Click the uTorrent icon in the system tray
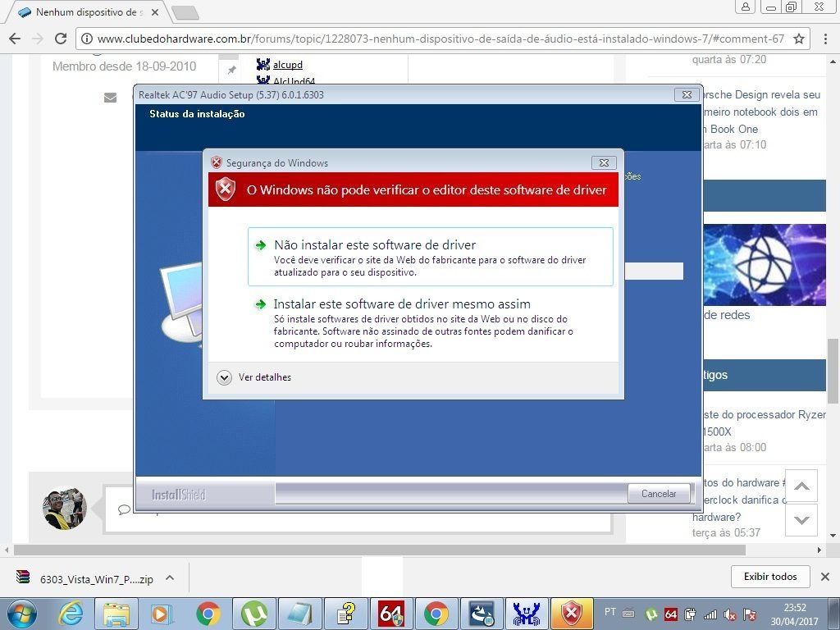The width and height of the screenshot is (840, 630). coord(651,615)
